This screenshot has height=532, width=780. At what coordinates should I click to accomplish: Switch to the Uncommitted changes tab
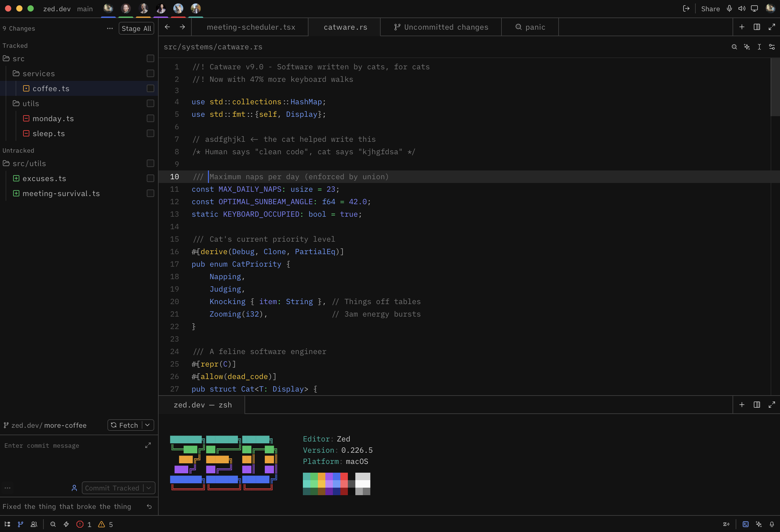pyautogui.click(x=441, y=27)
